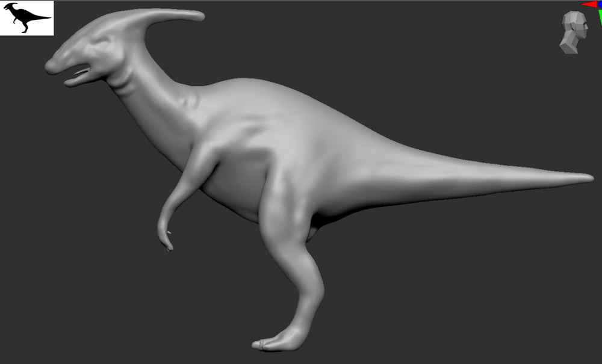602x364 pixels.
Task: Click the green axis cone indicator
Action: point(600,17)
